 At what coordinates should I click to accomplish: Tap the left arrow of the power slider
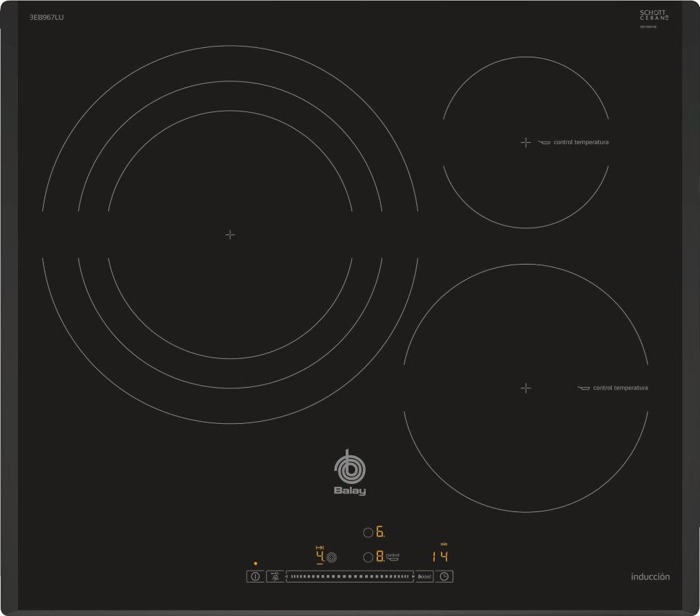click(x=286, y=576)
